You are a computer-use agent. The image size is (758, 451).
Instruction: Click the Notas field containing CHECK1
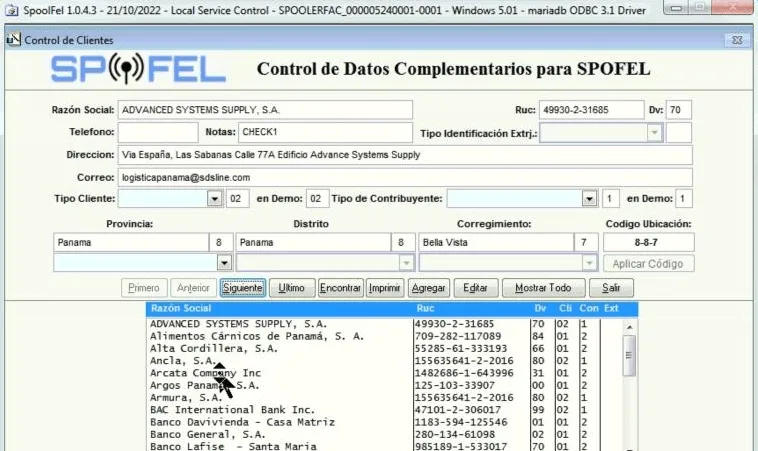point(325,132)
